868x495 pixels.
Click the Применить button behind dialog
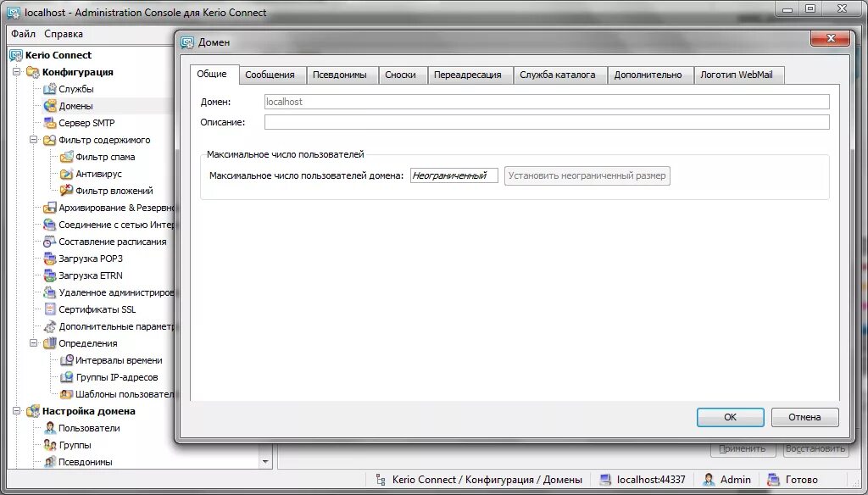(x=743, y=448)
